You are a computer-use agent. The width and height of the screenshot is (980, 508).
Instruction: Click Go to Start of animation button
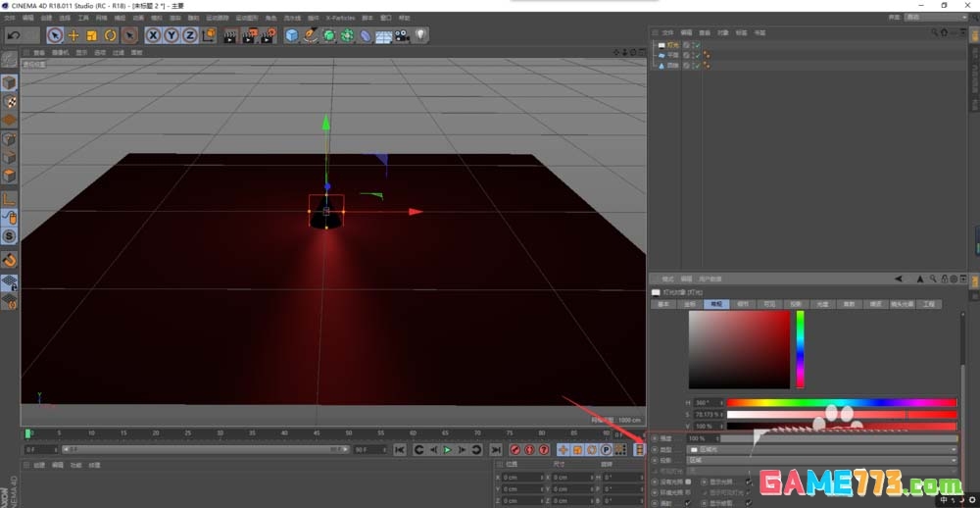[400, 450]
